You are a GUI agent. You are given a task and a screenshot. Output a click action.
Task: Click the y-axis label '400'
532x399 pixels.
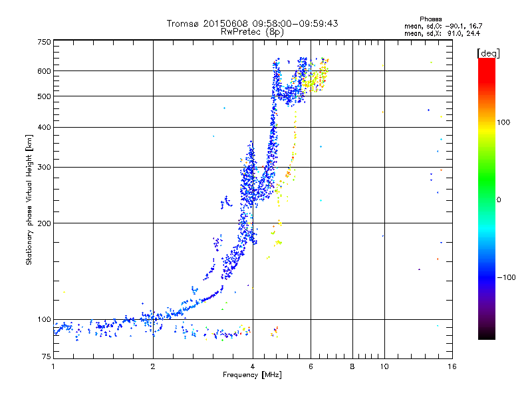tap(44, 127)
